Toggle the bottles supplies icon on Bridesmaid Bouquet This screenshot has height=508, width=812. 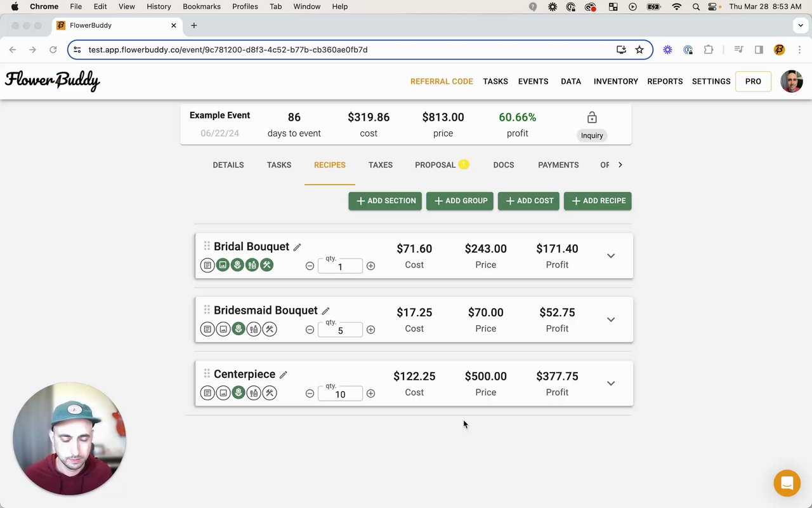tap(254, 329)
